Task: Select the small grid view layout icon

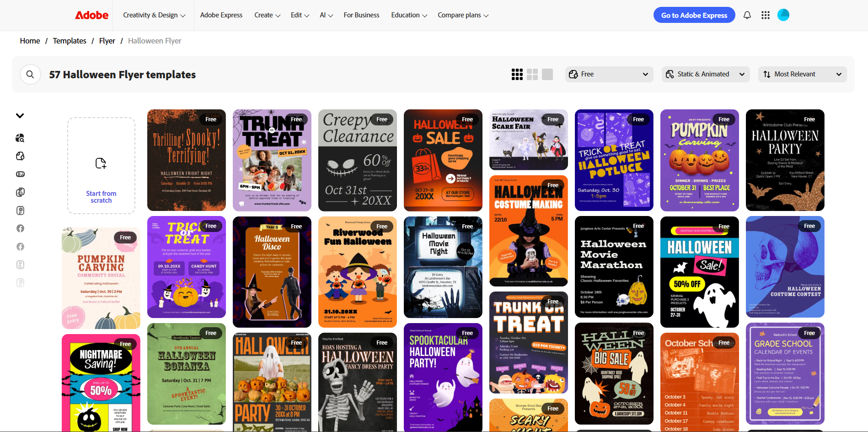Action: tap(517, 74)
